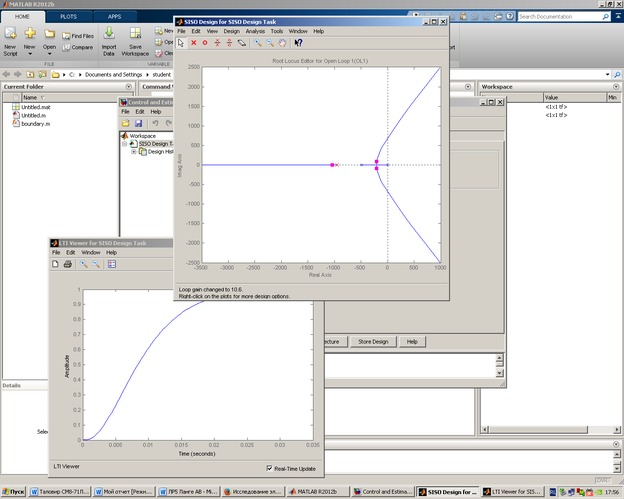This screenshot has height=499, width=624.
Task: Click the pan hand tool in SISO Design
Action: point(284,43)
